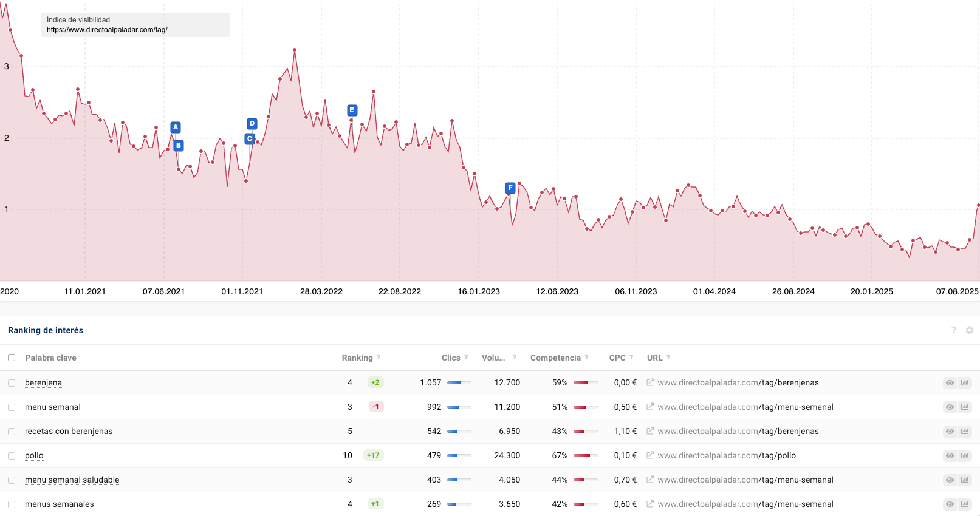Open external link icon for pollo URL

tap(650, 455)
